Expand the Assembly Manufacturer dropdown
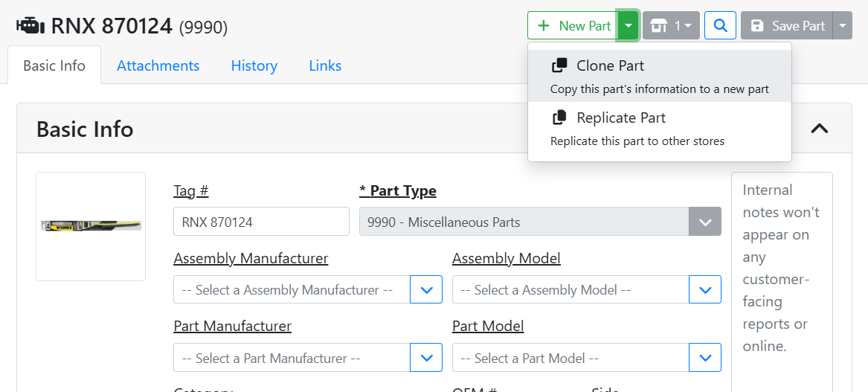Viewport: 868px width, 392px height. pos(426,290)
